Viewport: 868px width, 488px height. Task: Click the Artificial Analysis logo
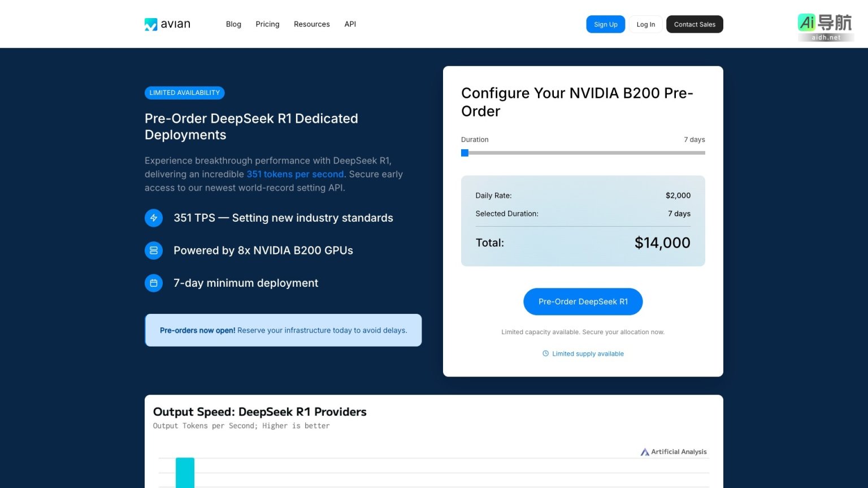click(x=673, y=452)
